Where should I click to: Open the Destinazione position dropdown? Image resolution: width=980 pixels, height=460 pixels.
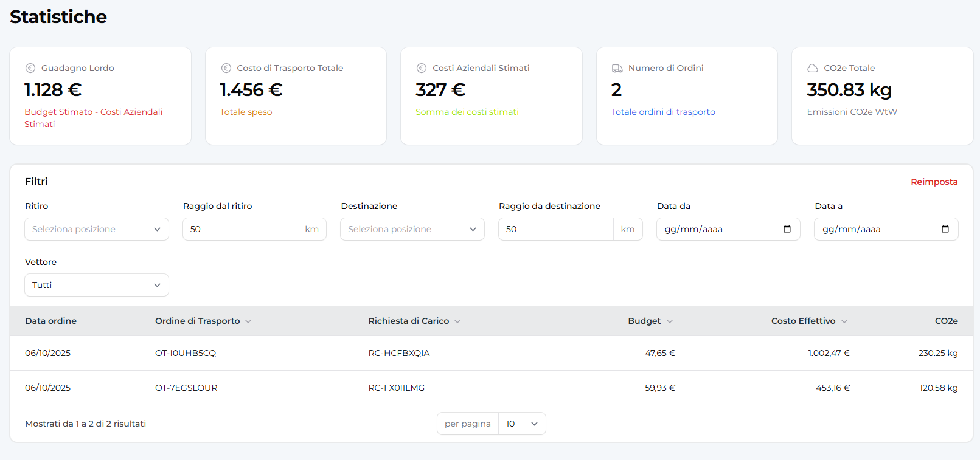pos(412,229)
